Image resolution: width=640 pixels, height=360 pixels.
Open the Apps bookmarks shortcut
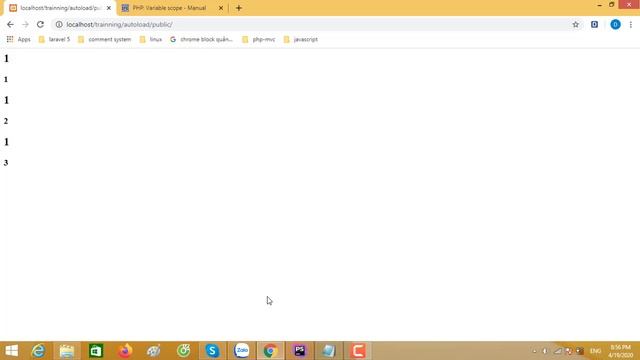coord(18,39)
